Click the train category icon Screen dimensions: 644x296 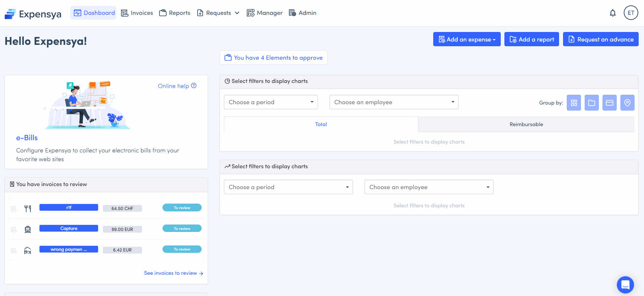pyautogui.click(x=28, y=230)
